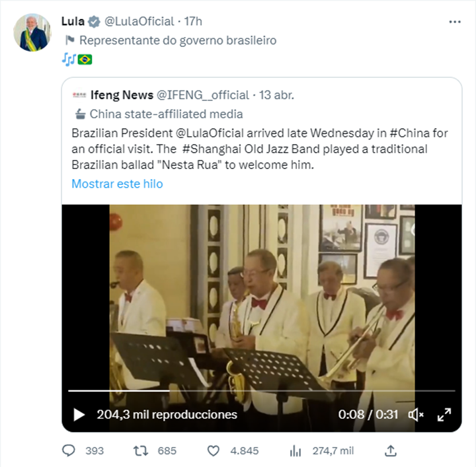
Task: Open Lula's profile picture avatar
Action: (x=32, y=32)
